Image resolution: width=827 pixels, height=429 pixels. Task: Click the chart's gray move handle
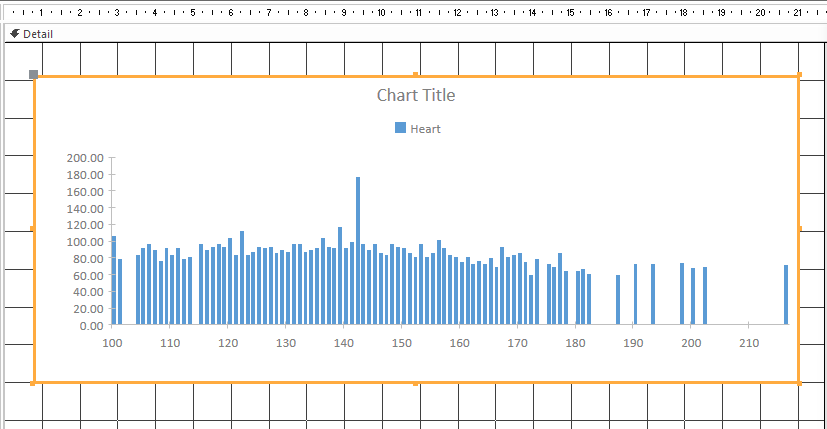pyautogui.click(x=33, y=74)
